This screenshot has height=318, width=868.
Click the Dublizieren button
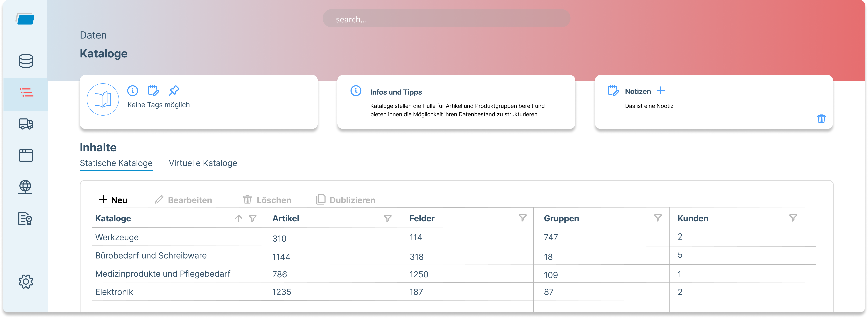[346, 200]
